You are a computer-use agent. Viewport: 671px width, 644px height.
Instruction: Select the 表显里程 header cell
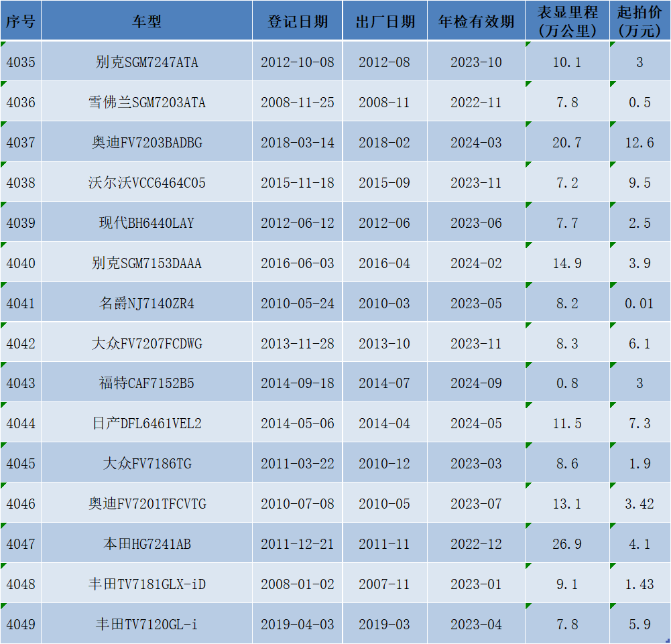567,21
